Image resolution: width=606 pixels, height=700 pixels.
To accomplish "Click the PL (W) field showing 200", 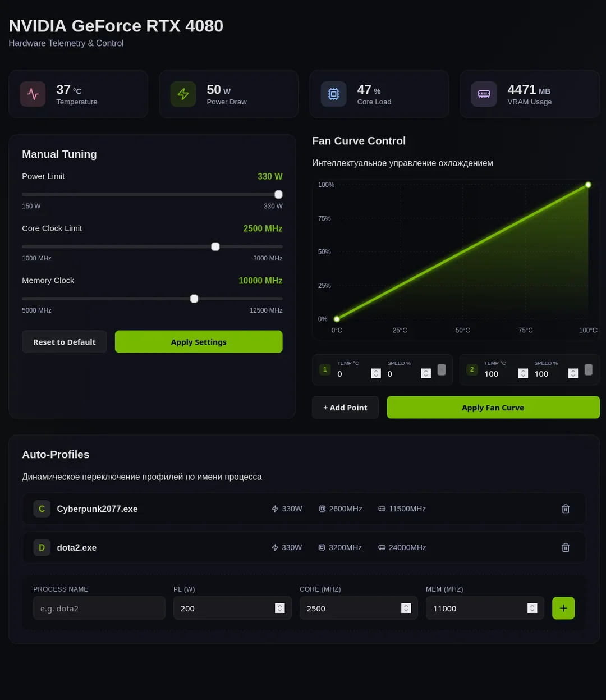I will (232, 608).
